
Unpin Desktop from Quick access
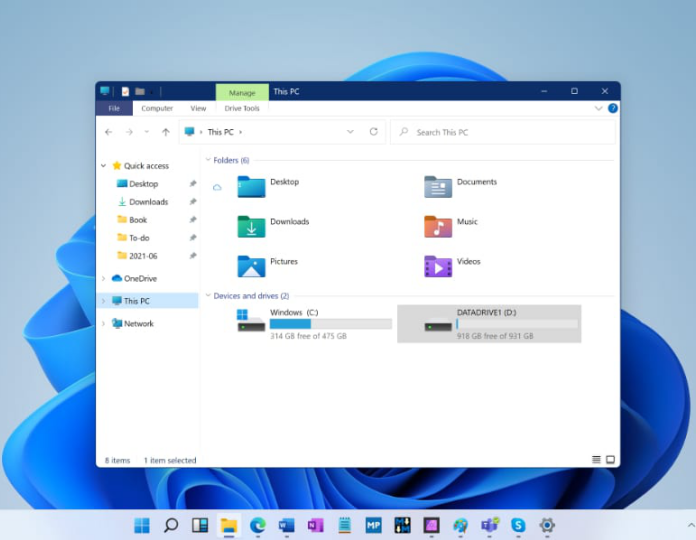coord(193,184)
